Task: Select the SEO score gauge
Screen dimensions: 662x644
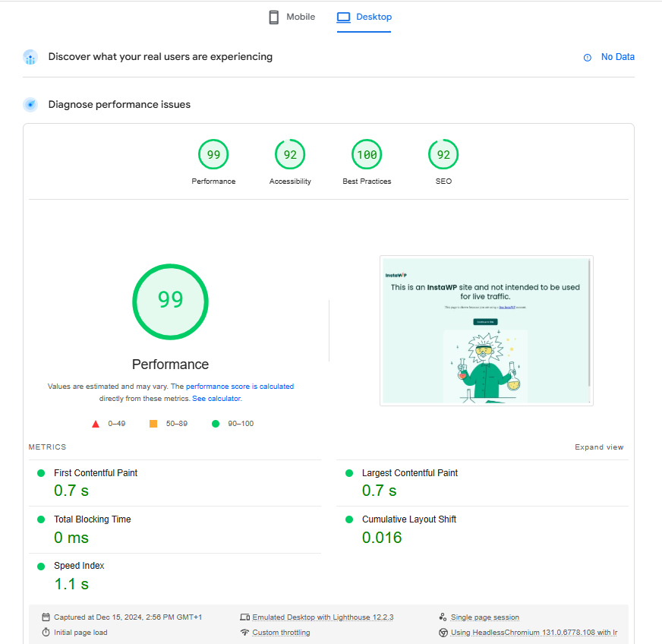Action: pyautogui.click(x=443, y=155)
